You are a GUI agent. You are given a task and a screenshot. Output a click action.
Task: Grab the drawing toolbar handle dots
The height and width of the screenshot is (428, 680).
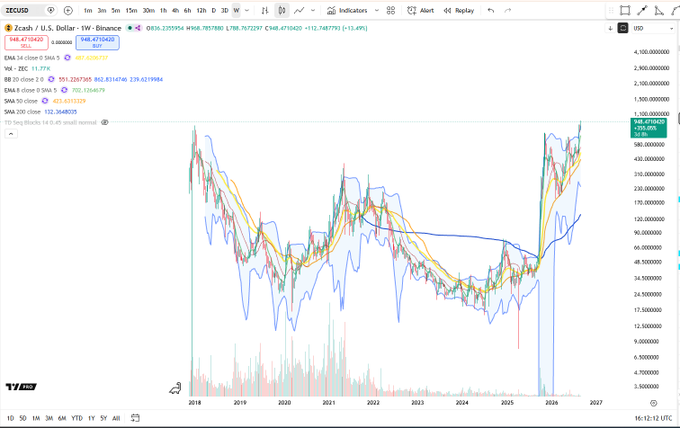(x=611, y=10)
